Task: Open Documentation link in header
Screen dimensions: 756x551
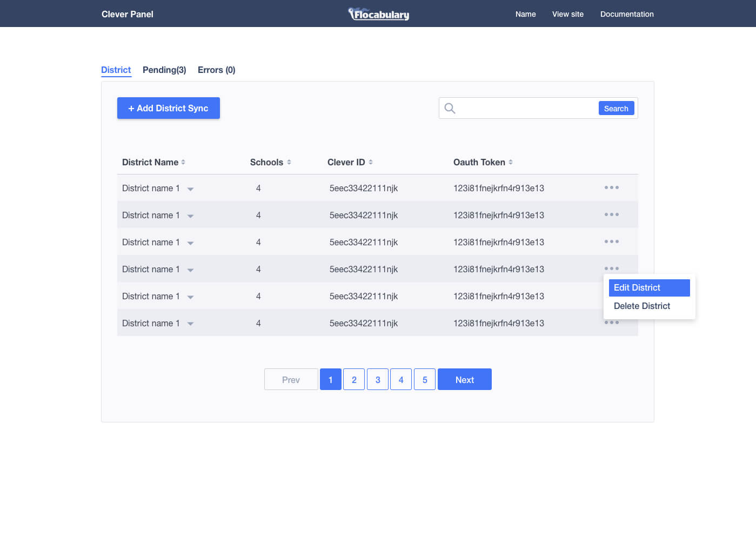Action: [x=627, y=14]
